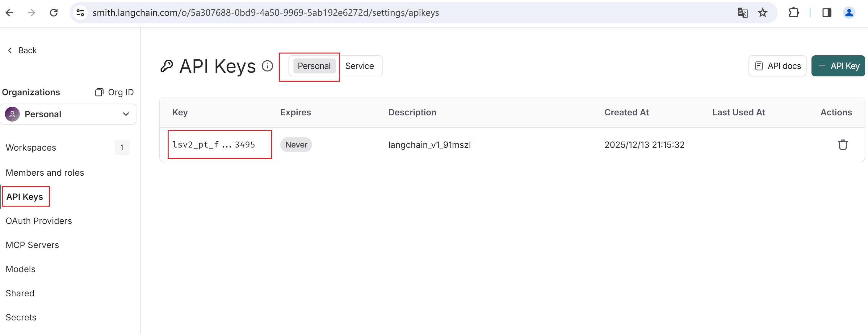Open the OAuth Providers section
The width and height of the screenshot is (868, 334).
pyautogui.click(x=39, y=221)
